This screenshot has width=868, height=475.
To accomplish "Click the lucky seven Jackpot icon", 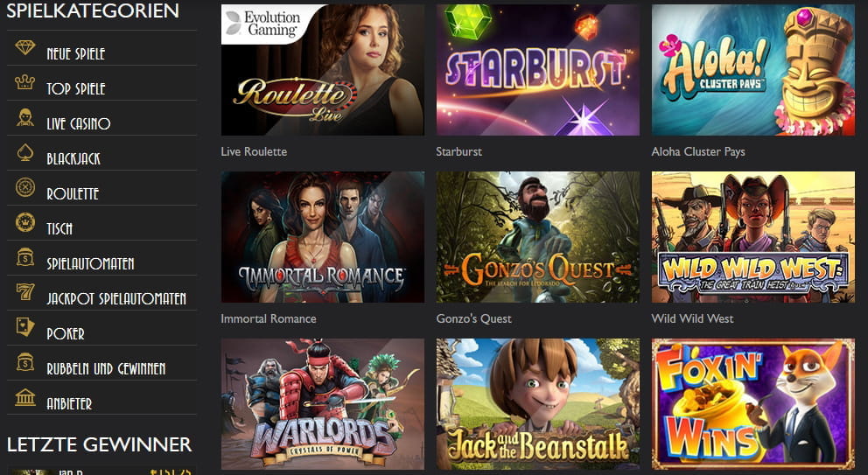I will tap(24, 292).
